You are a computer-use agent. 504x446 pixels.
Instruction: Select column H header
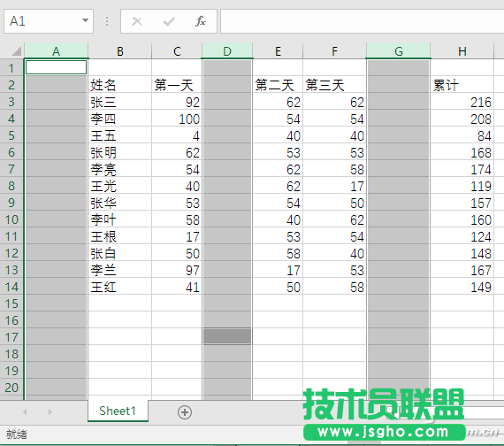coord(462,51)
